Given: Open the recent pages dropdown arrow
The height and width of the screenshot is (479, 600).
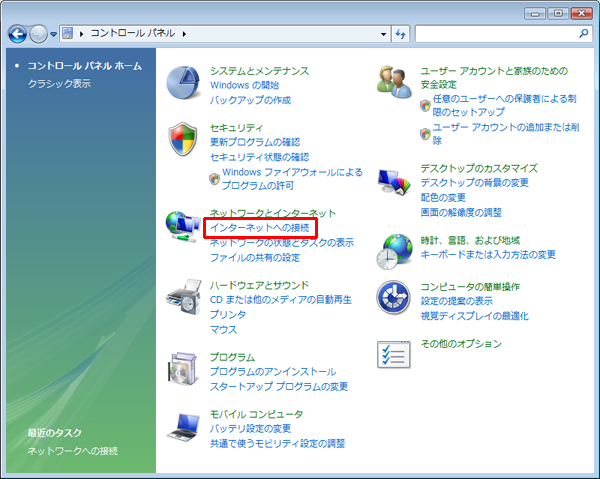Looking at the screenshot, I should pos(54,34).
